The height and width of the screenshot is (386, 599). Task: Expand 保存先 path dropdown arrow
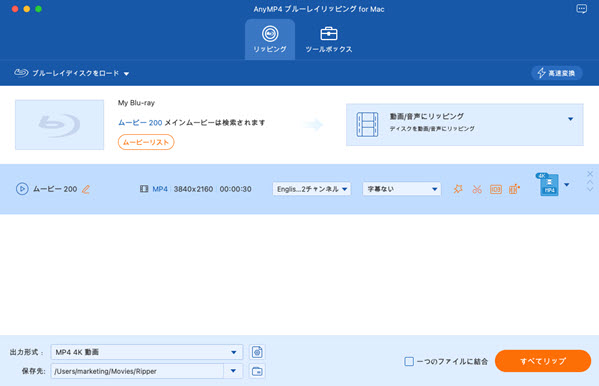(x=233, y=371)
